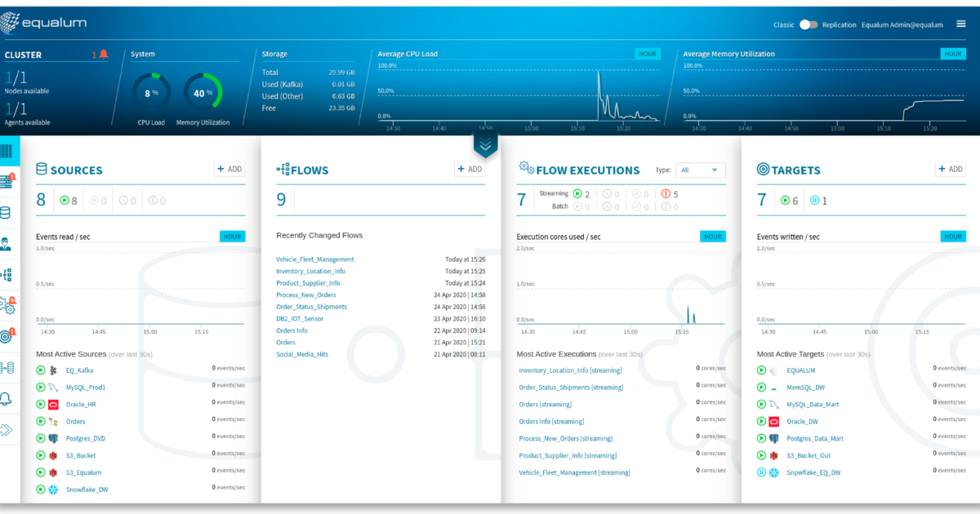
Task: Click the SOURCES panel heading
Action: [x=69, y=170]
